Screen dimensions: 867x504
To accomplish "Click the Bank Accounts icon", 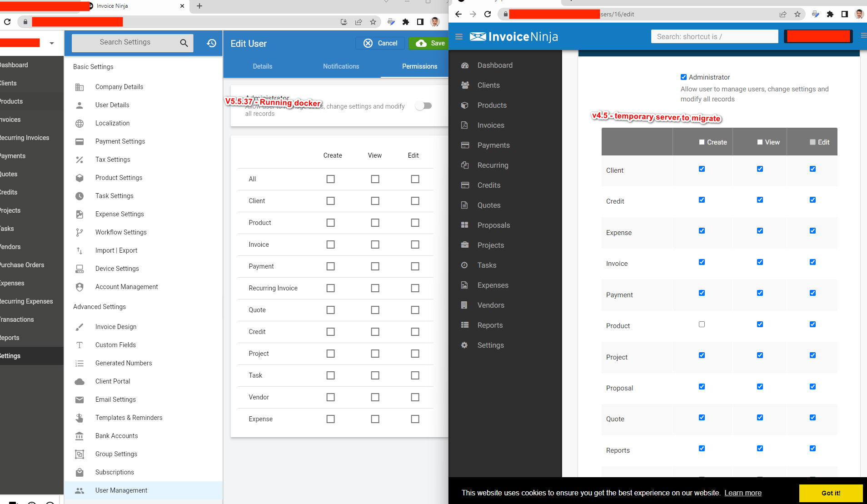I will point(80,436).
